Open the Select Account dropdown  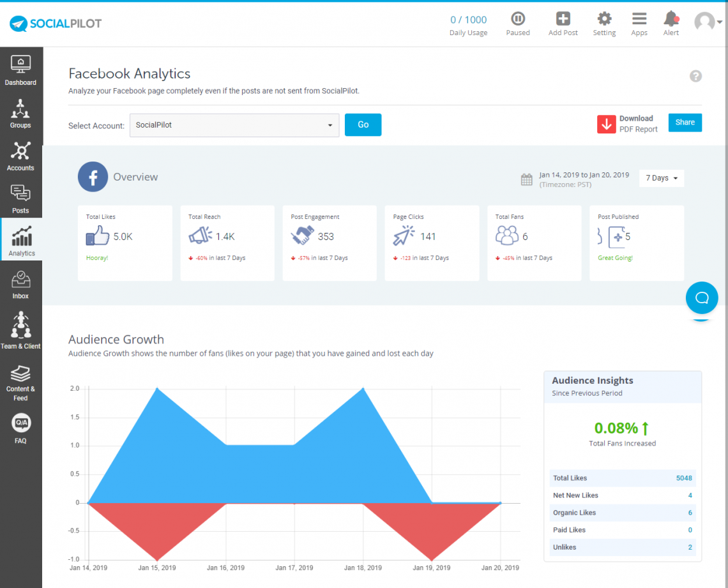click(234, 125)
